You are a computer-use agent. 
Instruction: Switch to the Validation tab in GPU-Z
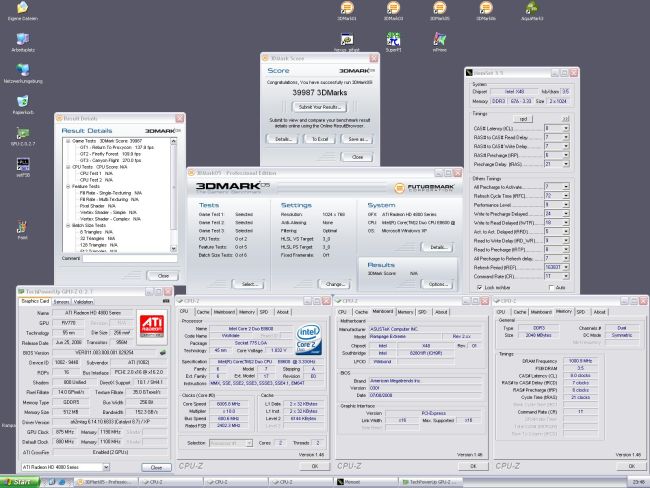tap(83, 302)
